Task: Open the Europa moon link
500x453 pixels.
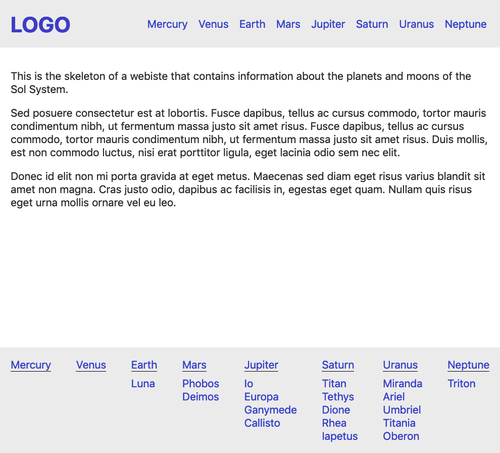Action: [x=261, y=397]
